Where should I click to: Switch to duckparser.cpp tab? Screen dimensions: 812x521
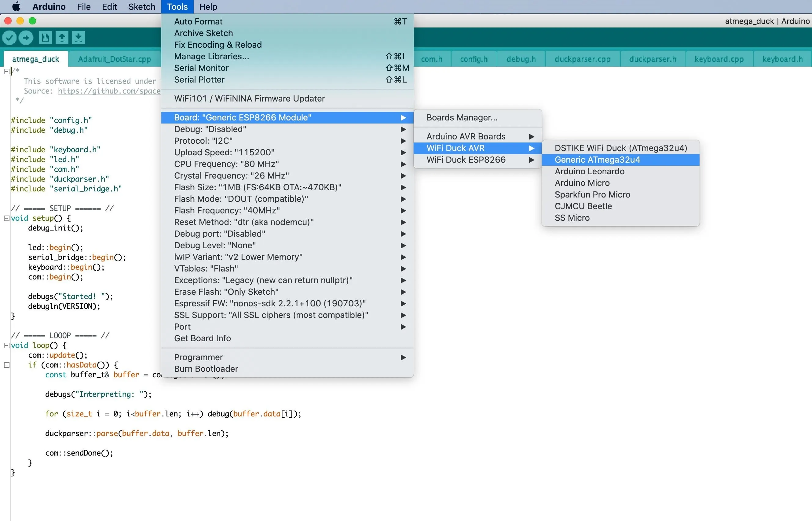[583, 59]
